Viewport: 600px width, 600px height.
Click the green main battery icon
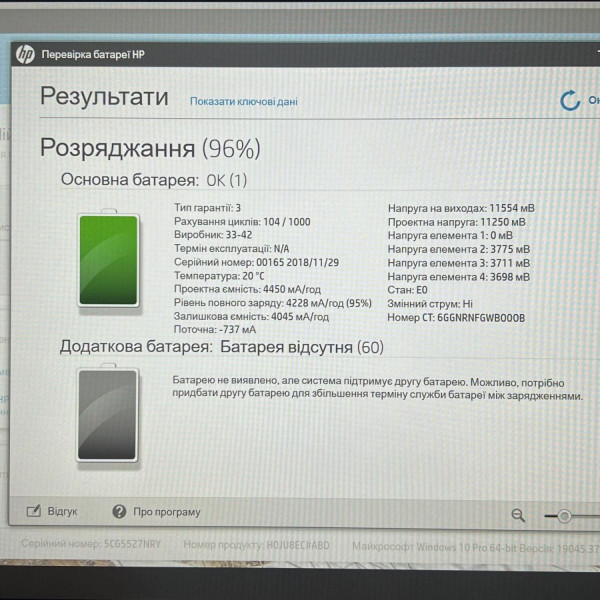pos(109,259)
